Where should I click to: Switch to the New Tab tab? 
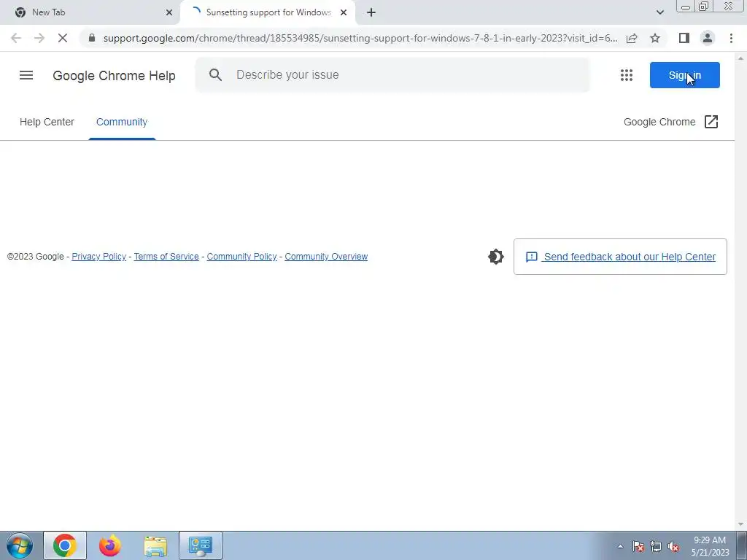[88, 12]
